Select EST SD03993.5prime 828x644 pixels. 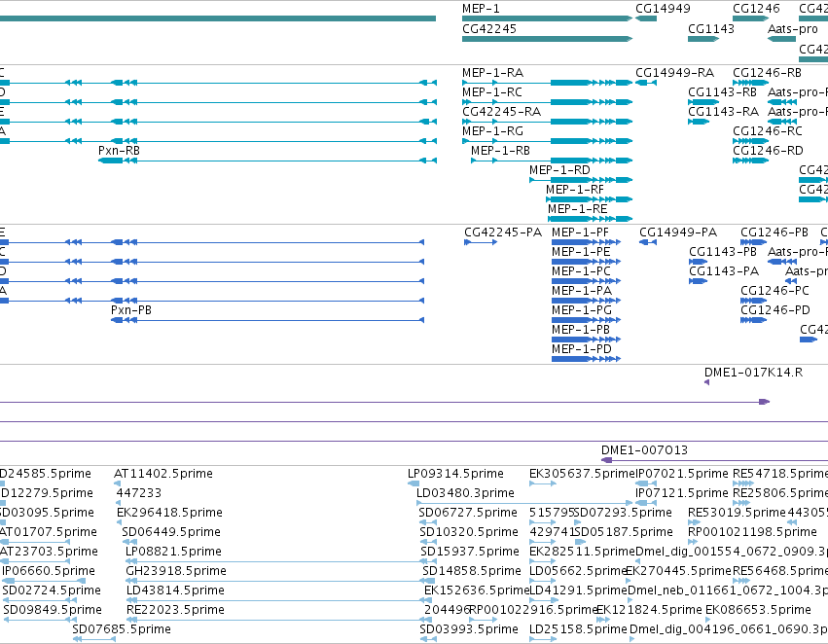(428, 639)
